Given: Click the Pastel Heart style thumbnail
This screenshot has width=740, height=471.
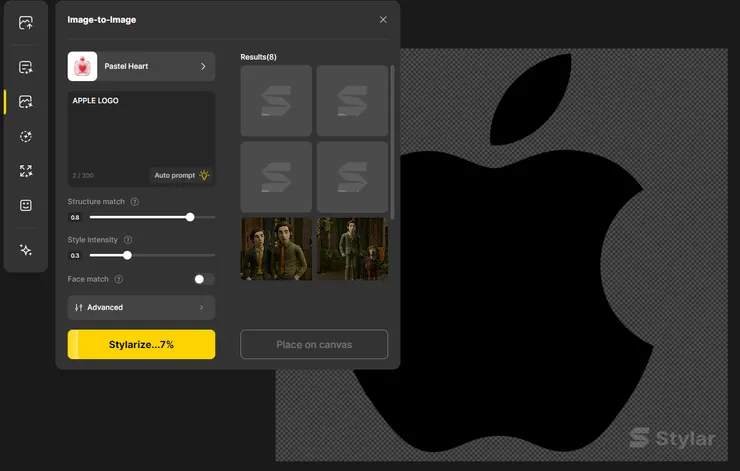Looking at the screenshot, I should (83, 66).
